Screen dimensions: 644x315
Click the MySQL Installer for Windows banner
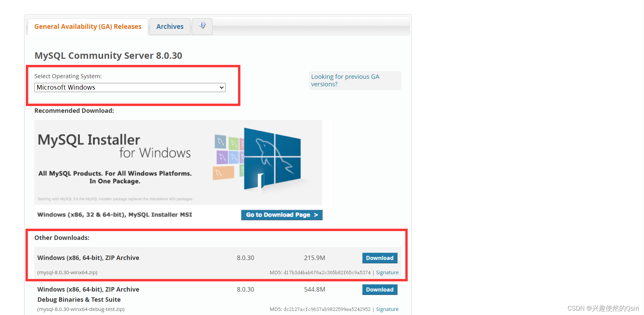(x=178, y=162)
